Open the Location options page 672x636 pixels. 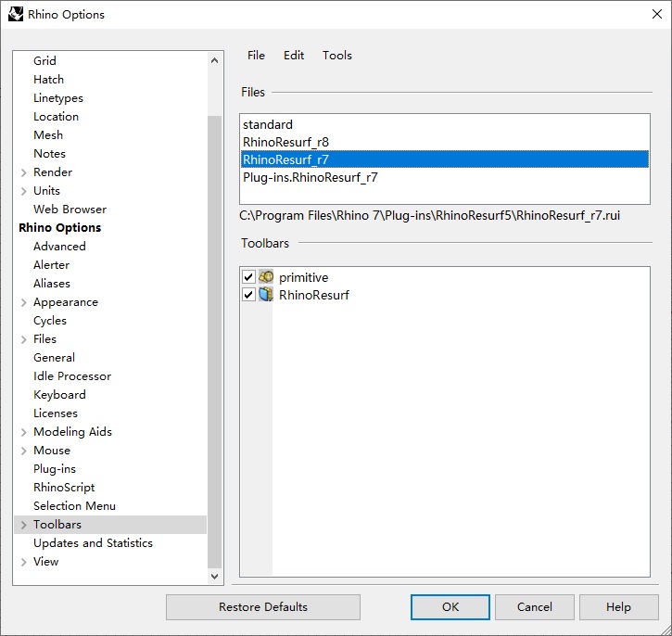pyautogui.click(x=57, y=117)
